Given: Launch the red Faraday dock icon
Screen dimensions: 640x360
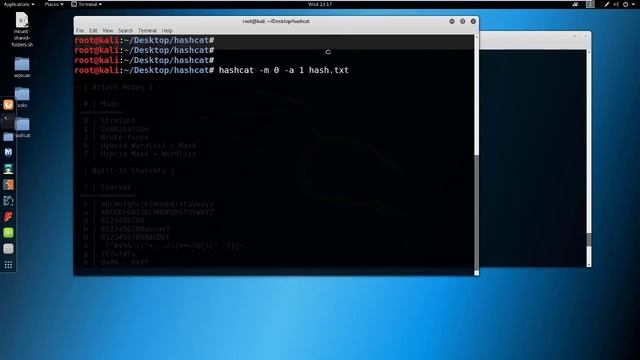Looking at the screenshot, I should pos(8,217).
